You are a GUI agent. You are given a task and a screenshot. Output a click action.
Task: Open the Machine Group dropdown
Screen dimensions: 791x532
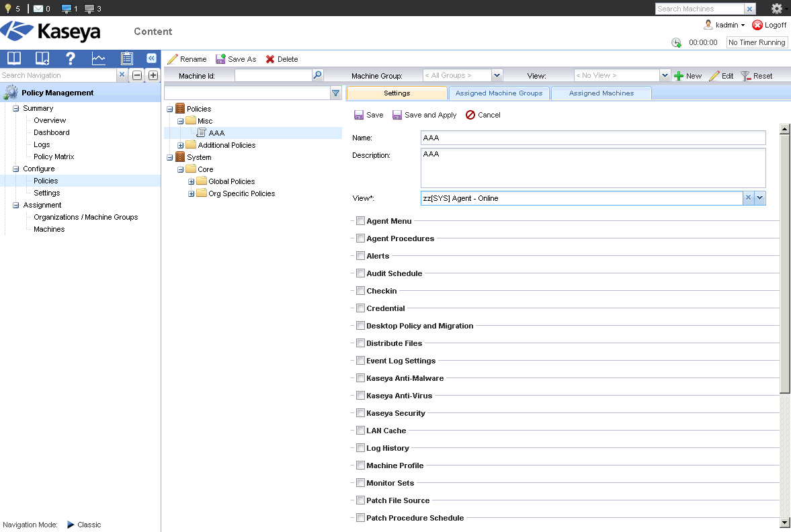click(x=497, y=76)
